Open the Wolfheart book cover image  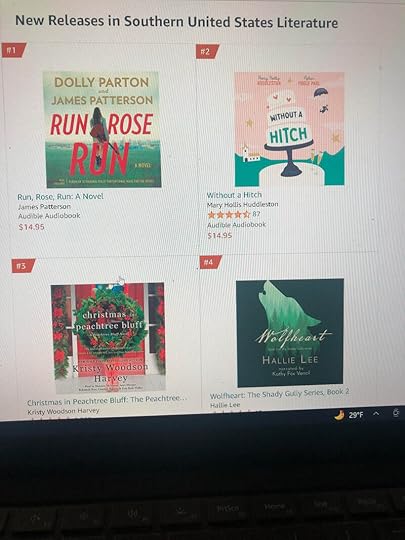pyautogui.click(x=290, y=333)
